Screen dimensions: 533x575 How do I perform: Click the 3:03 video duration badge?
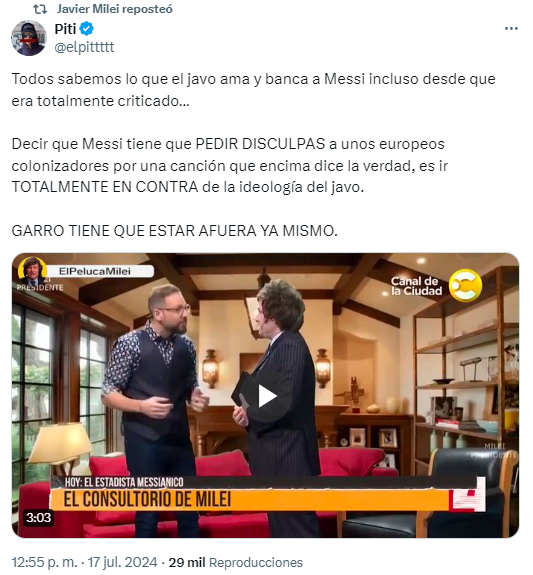tap(39, 518)
